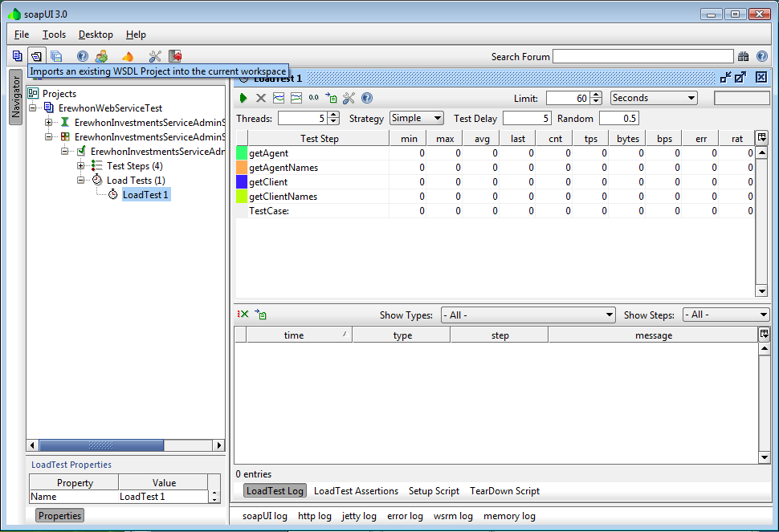The image size is (779, 532).
Task: Switch to the LoadTest Assertions tab
Action: pyautogui.click(x=356, y=491)
